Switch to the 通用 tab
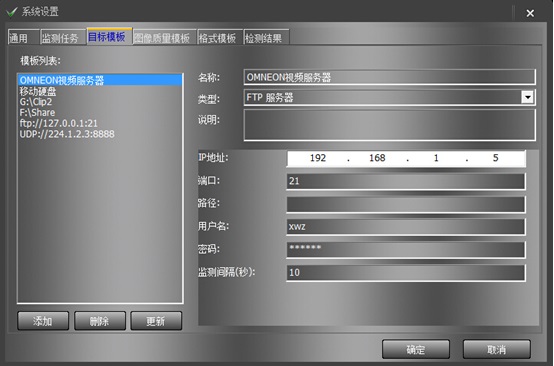Viewport: 554px width, 366px height. [x=23, y=37]
